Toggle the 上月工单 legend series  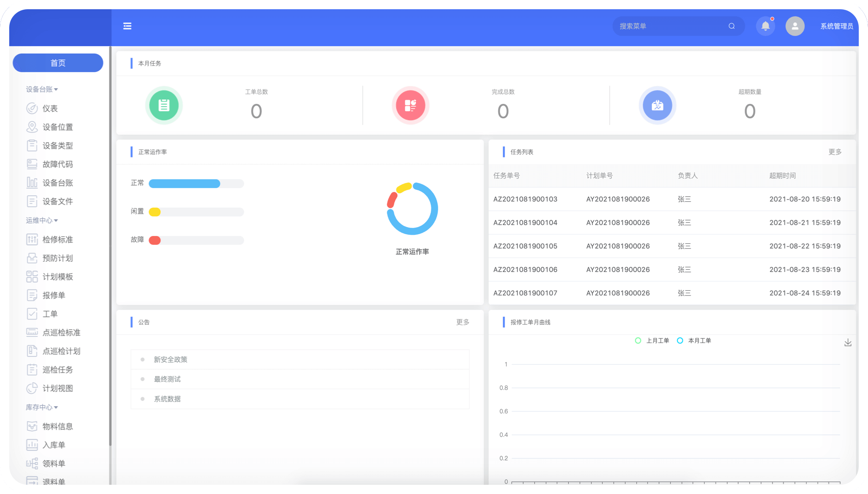coord(652,341)
